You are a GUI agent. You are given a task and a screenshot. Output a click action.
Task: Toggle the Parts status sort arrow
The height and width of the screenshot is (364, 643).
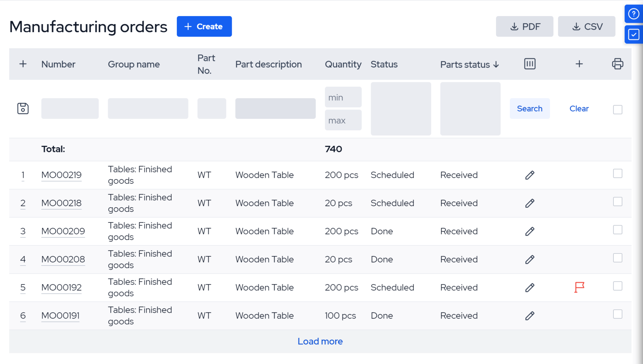[x=496, y=65]
